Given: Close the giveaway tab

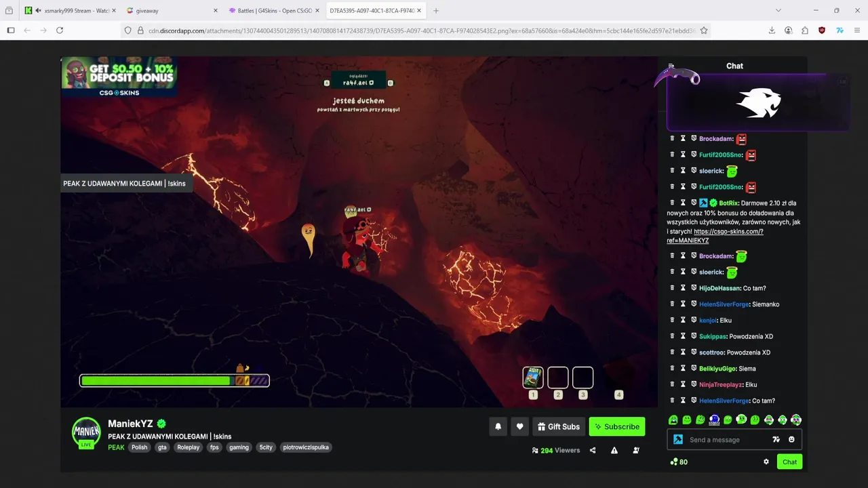Looking at the screenshot, I should 216,11.
